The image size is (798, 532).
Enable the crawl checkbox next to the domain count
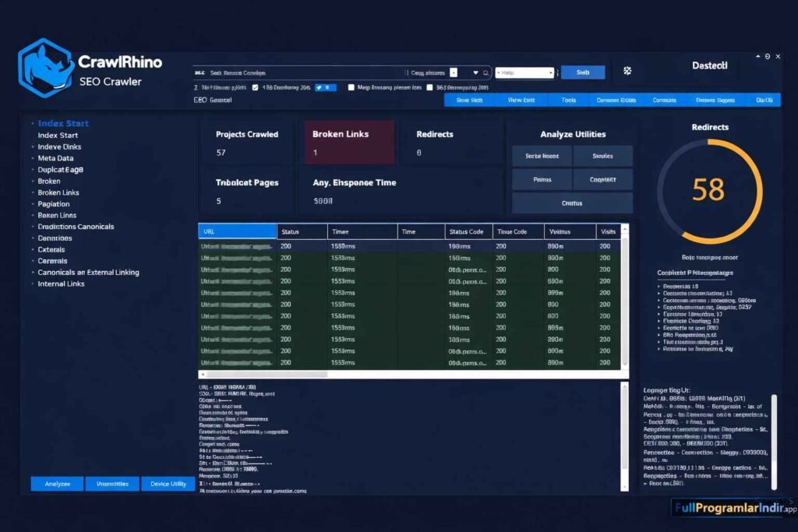255,88
